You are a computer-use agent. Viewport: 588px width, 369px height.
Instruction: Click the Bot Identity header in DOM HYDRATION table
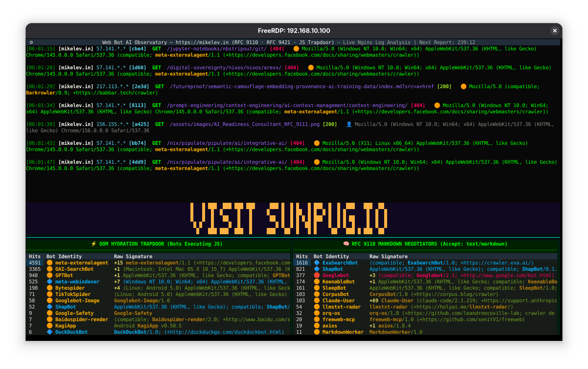point(64,256)
